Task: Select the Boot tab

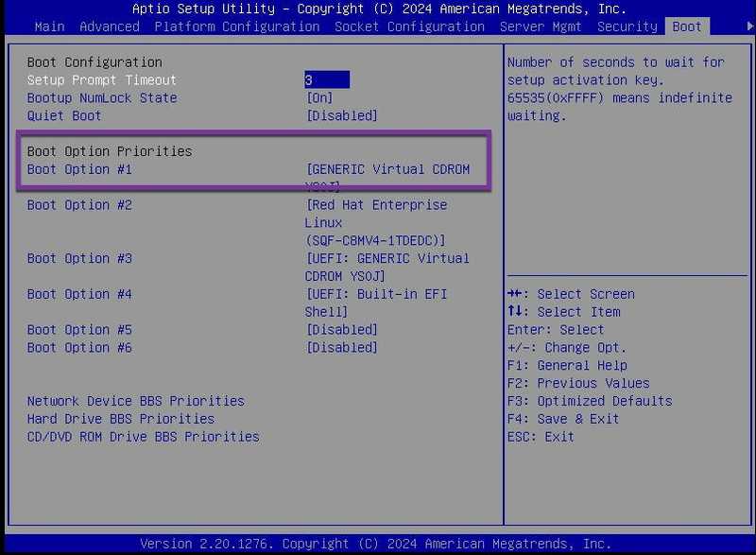Action: tap(687, 26)
